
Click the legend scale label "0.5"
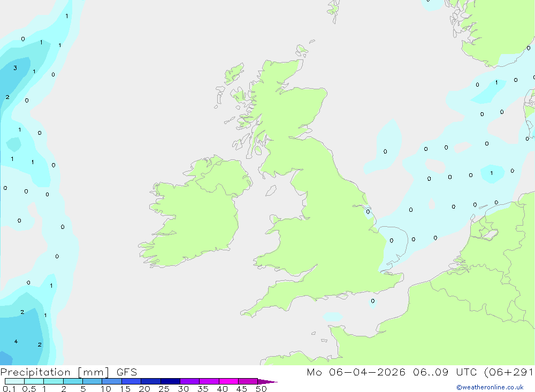coord(29,389)
